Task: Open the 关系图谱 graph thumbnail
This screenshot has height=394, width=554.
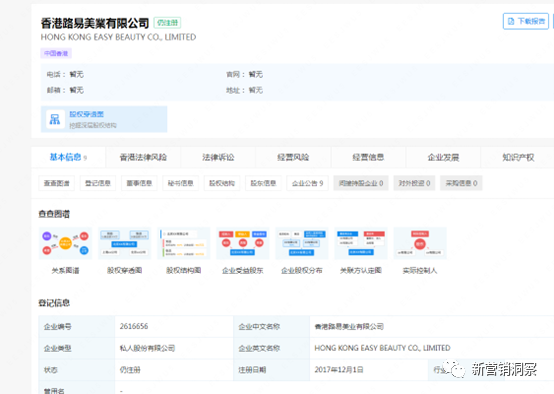Action: [65, 243]
